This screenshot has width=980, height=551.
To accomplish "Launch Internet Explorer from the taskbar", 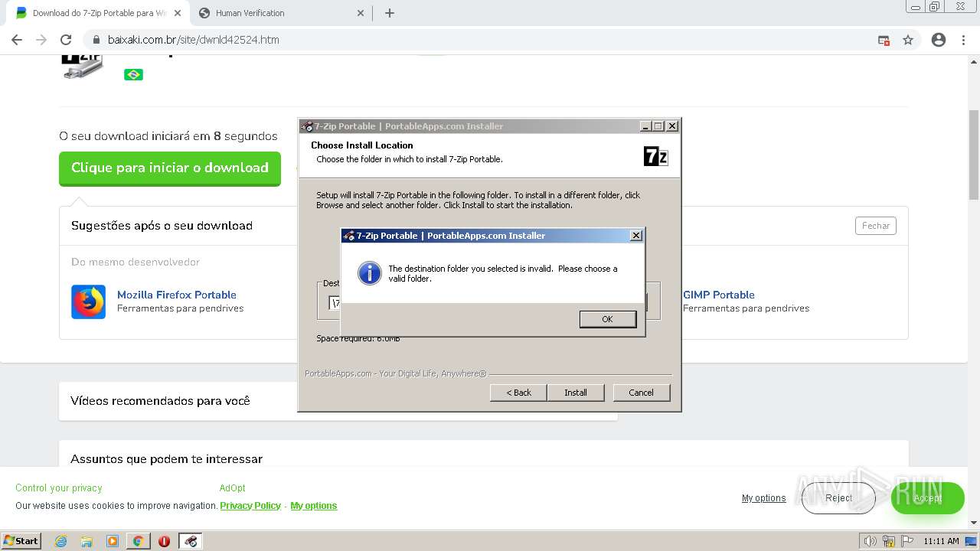I will (60, 541).
